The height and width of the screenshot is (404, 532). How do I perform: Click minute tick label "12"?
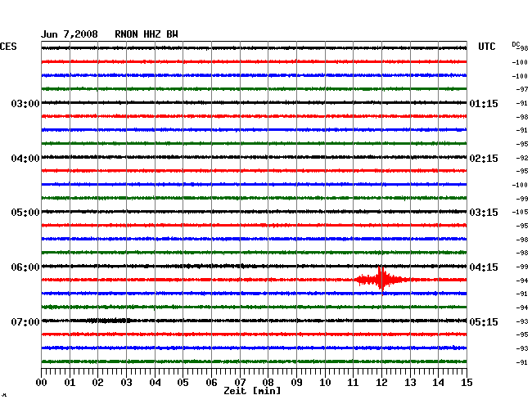click(381, 382)
